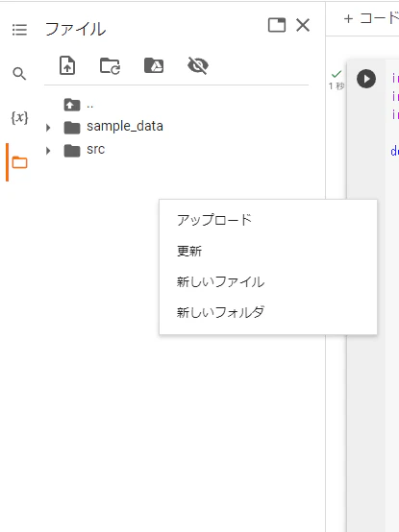
Task: Open the search sidebar icon
Action: click(19, 73)
